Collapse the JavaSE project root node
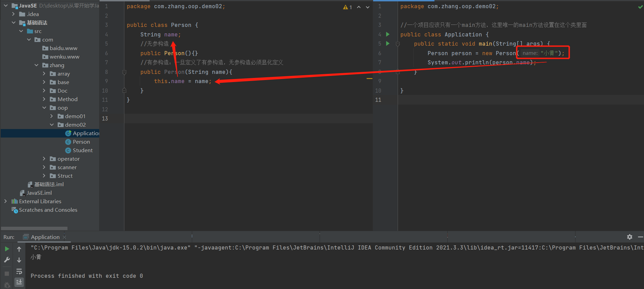 point(6,5)
